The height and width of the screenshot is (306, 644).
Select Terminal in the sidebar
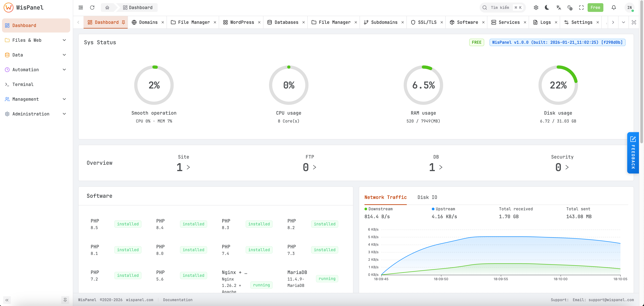pos(23,84)
